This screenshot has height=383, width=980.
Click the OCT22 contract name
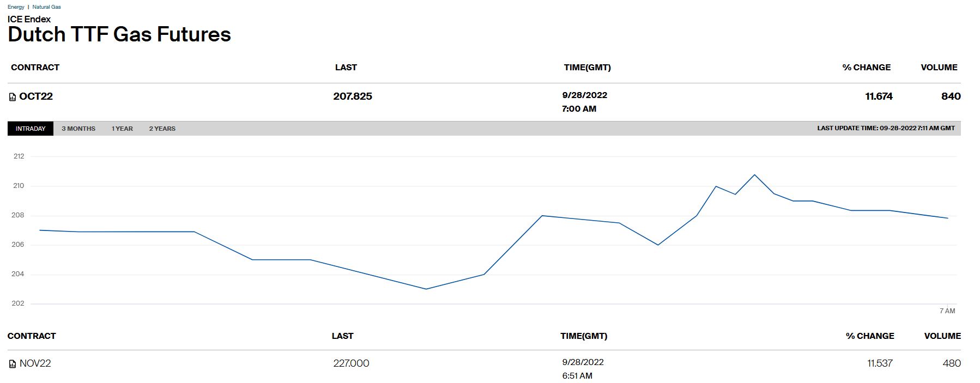point(36,96)
